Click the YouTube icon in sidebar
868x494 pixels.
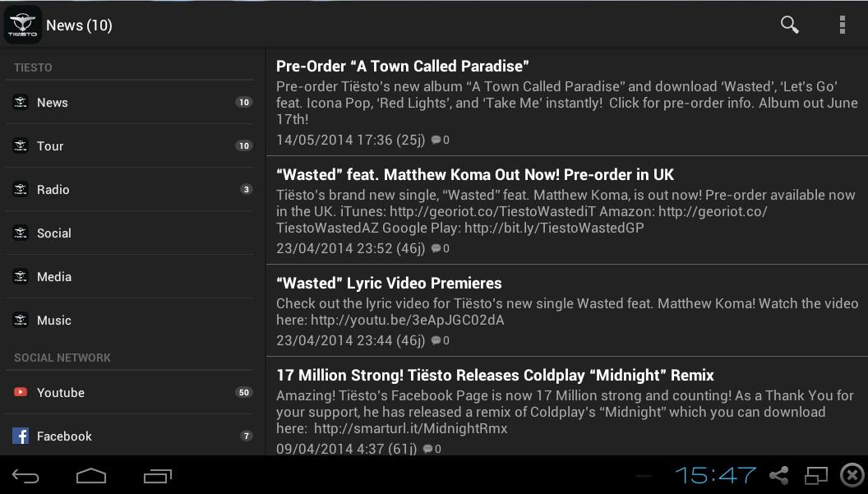(x=21, y=392)
